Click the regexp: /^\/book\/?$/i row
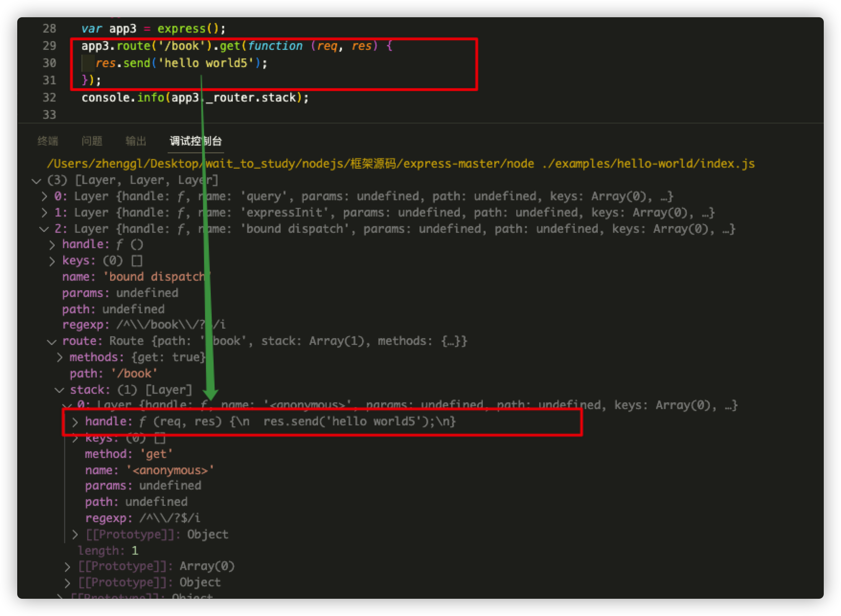This screenshot has width=841, height=616. click(x=144, y=325)
